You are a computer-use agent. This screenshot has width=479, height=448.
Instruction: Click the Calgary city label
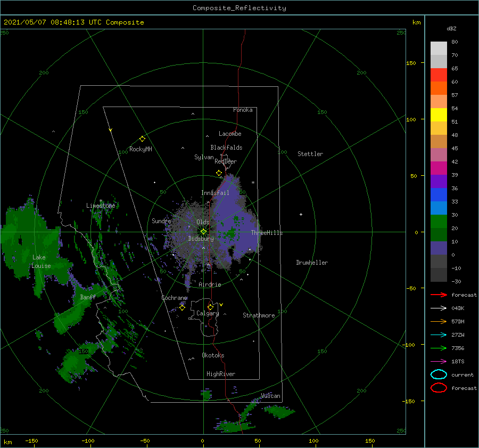208,313
